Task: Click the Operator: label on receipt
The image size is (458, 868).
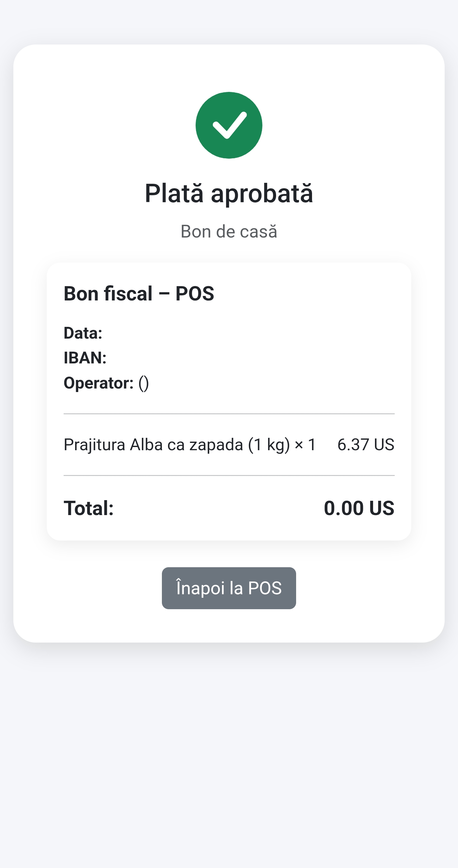Action: [98, 383]
